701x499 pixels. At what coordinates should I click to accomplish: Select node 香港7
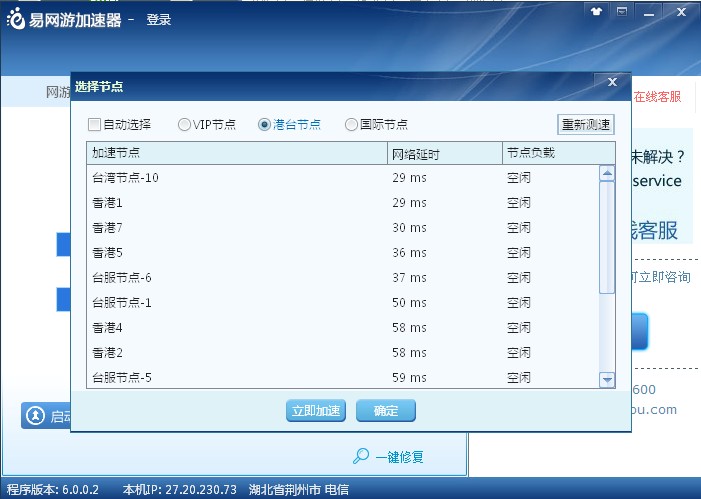[x=342, y=228]
